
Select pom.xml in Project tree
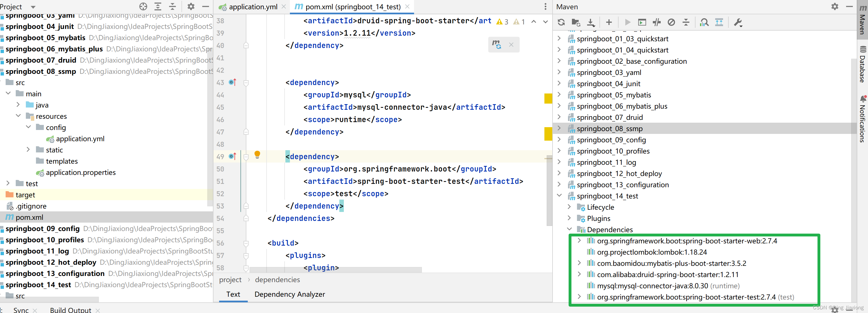point(24,217)
